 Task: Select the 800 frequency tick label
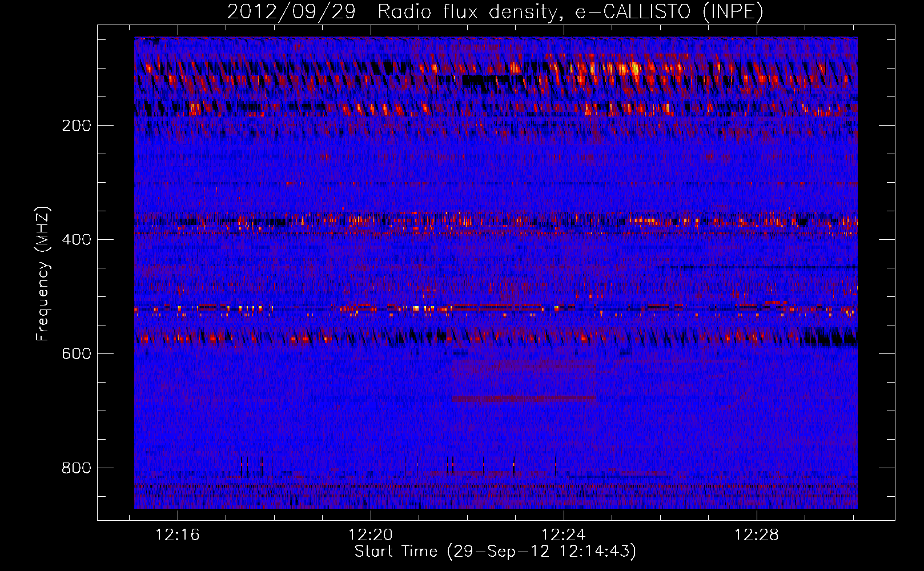77,468
